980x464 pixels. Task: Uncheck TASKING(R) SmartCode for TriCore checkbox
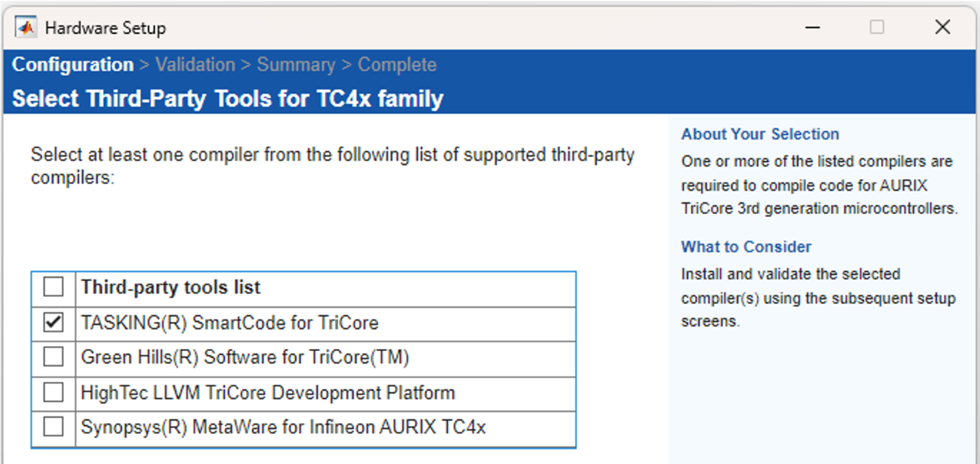pos(53,323)
